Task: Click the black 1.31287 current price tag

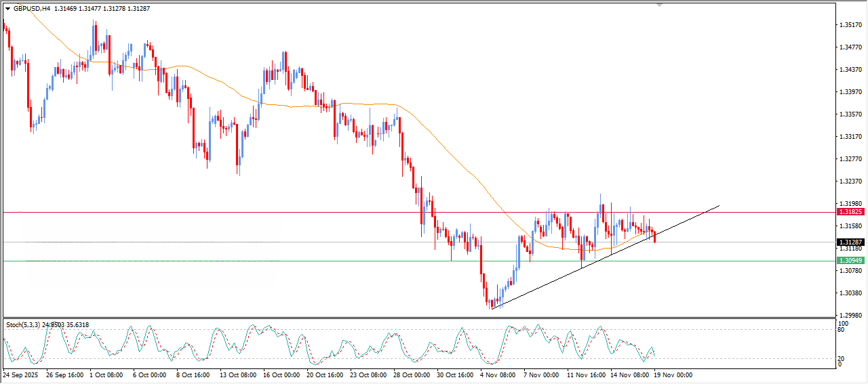Action: coord(850,242)
